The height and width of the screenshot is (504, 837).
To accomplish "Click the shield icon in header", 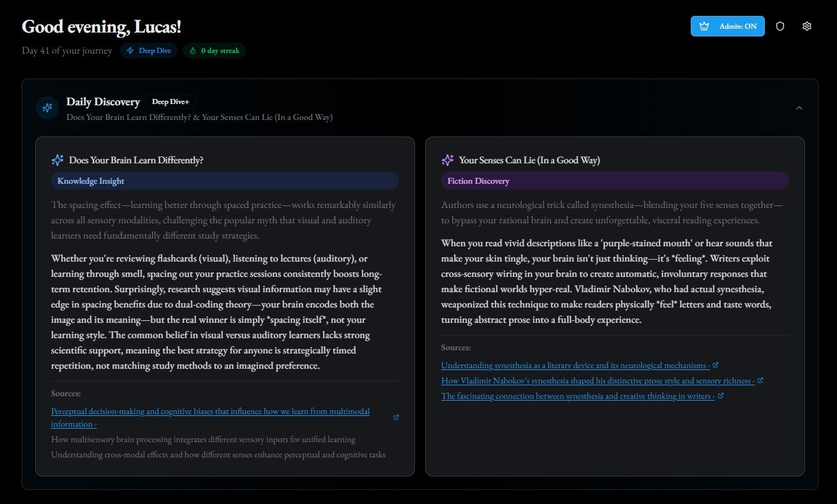I will (780, 26).
